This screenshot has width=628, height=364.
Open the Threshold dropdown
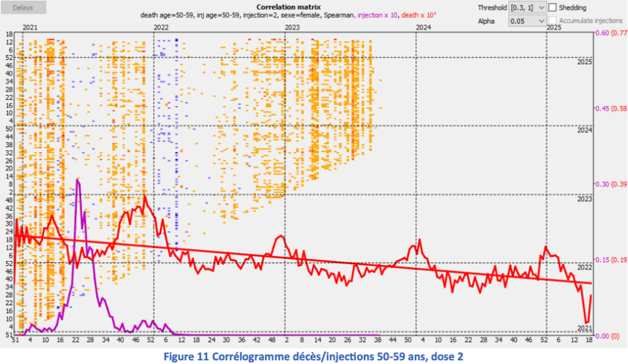pyautogui.click(x=527, y=8)
